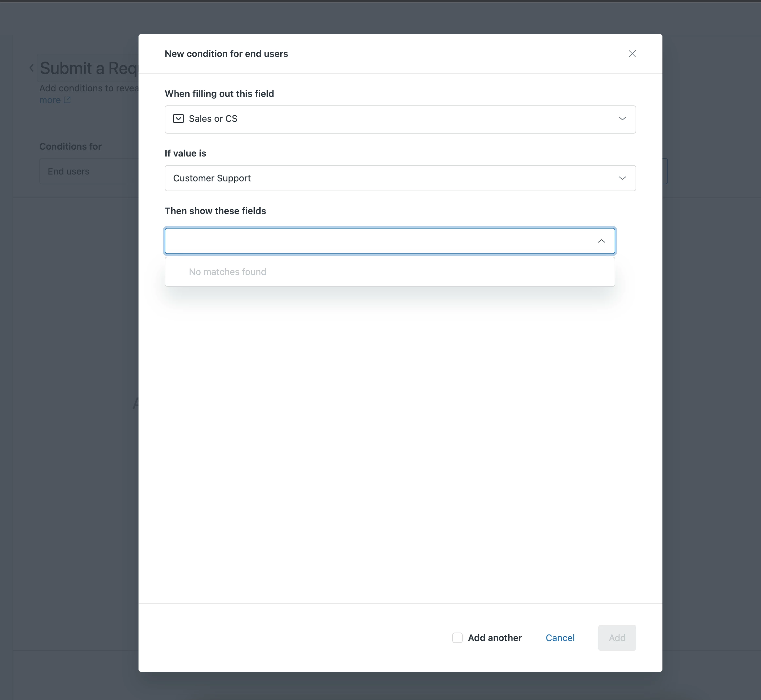Open the learn more link
The image size is (761, 700).
click(50, 101)
